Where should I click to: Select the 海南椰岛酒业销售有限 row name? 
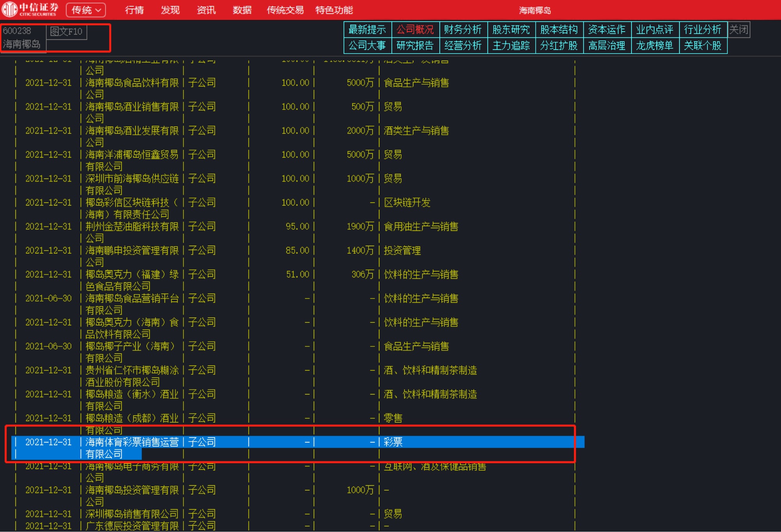(132, 107)
